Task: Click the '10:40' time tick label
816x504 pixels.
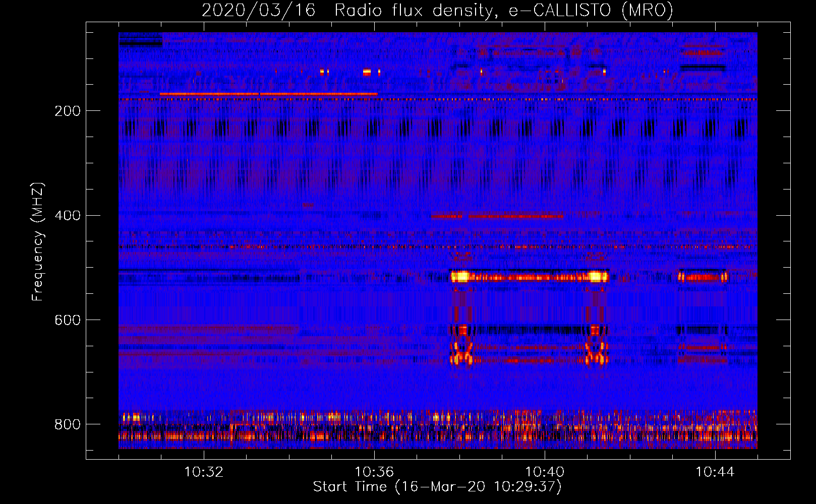Action: (x=545, y=472)
